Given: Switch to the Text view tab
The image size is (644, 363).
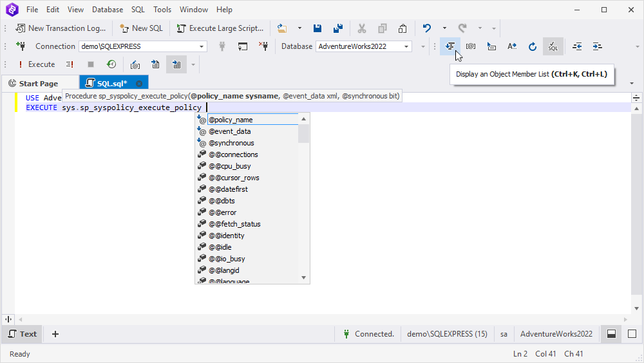Looking at the screenshot, I should click(23, 334).
